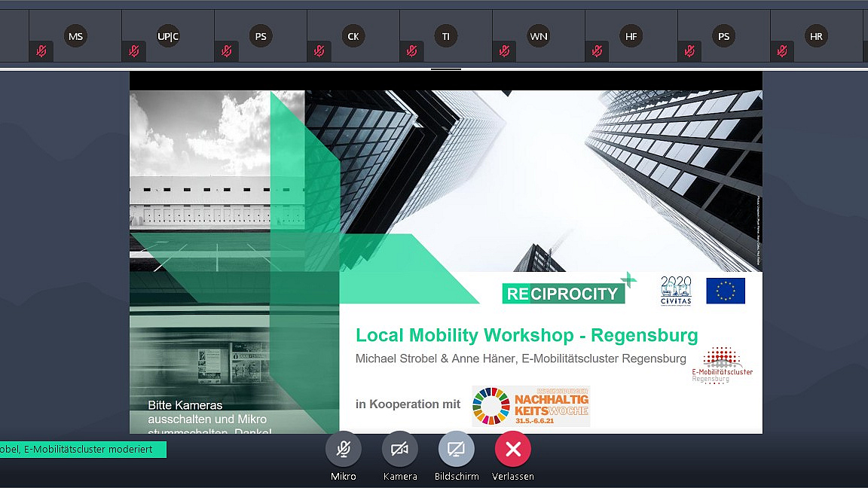Click muted mic icon of PS beside HR
This screenshot has height=488, width=868.
[x=689, y=51]
